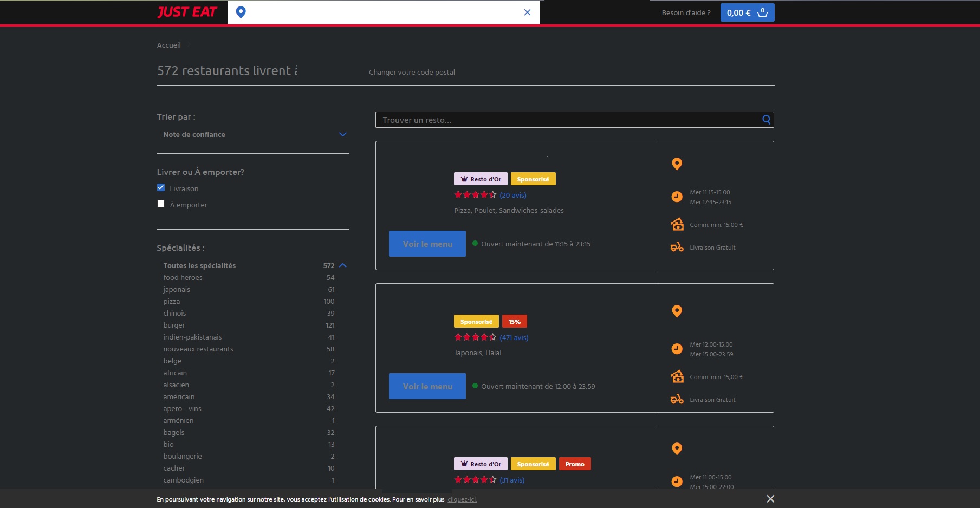Click map pin icon in pizza restaurant card
Viewport: 980px width, 508px height.
(677, 164)
